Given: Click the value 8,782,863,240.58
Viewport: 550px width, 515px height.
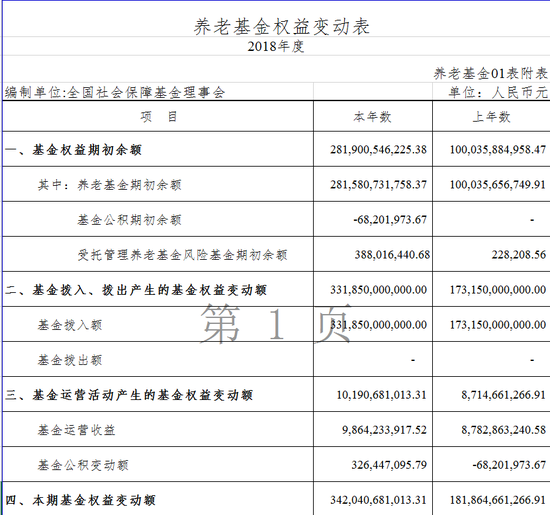Looking at the screenshot, I should tap(503, 430).
